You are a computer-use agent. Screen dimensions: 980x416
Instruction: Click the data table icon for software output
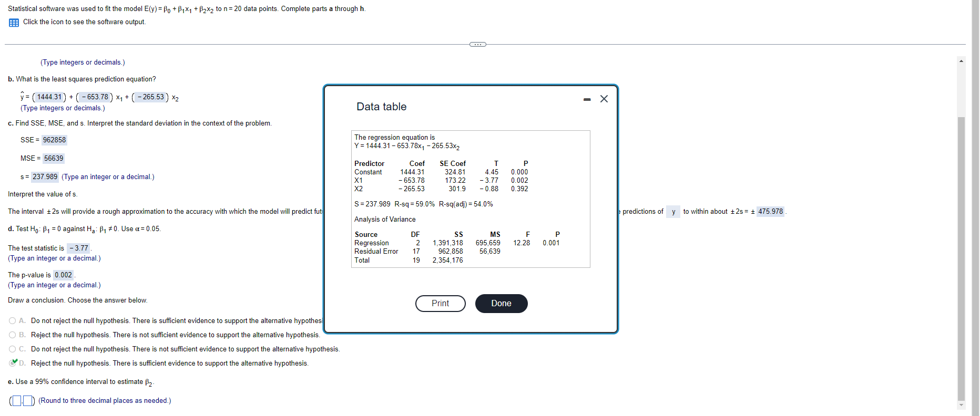[14, 23]
